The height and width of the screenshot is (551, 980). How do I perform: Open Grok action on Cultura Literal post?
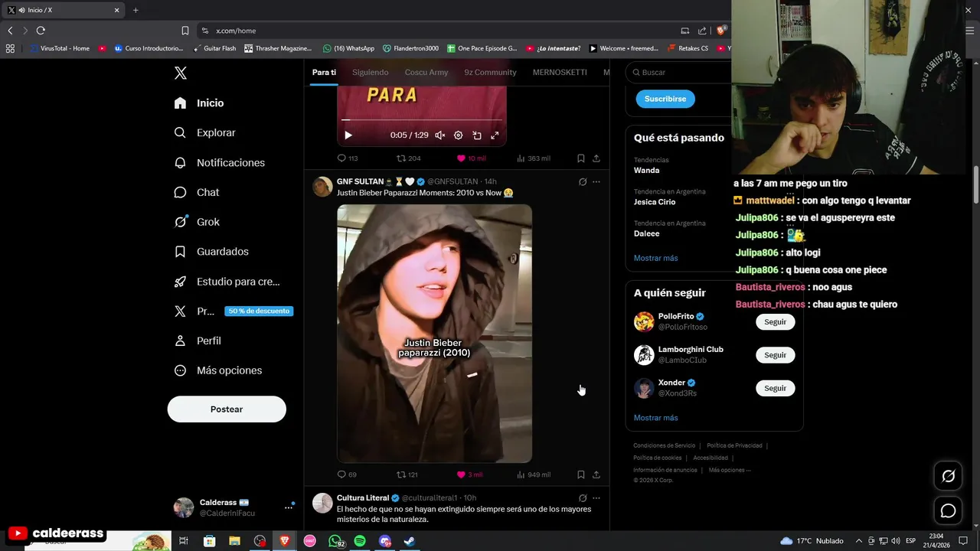(583, 498)
